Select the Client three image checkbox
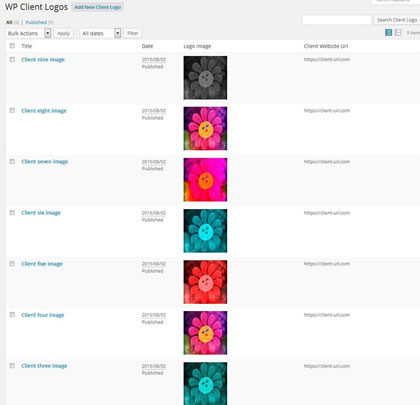 pos(12,366)
